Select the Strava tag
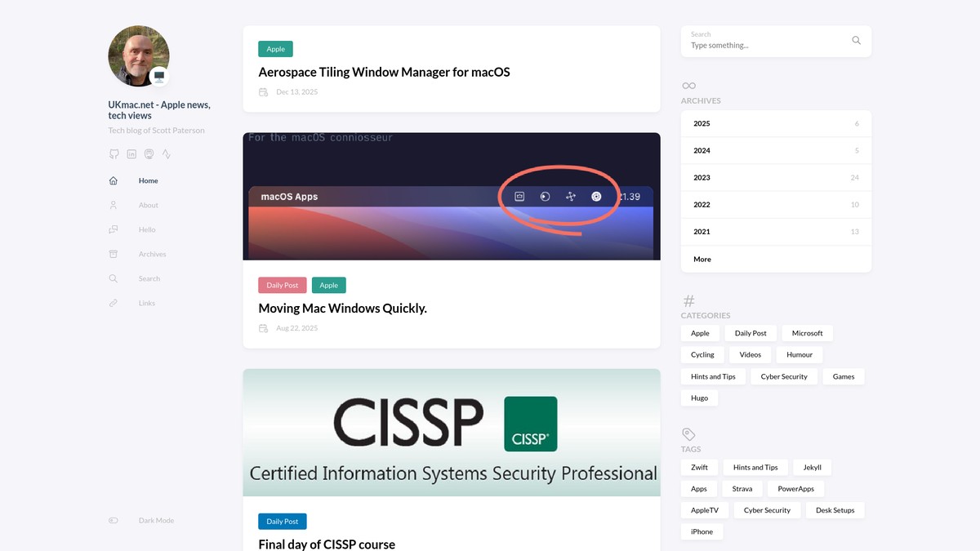 [742, 488]
